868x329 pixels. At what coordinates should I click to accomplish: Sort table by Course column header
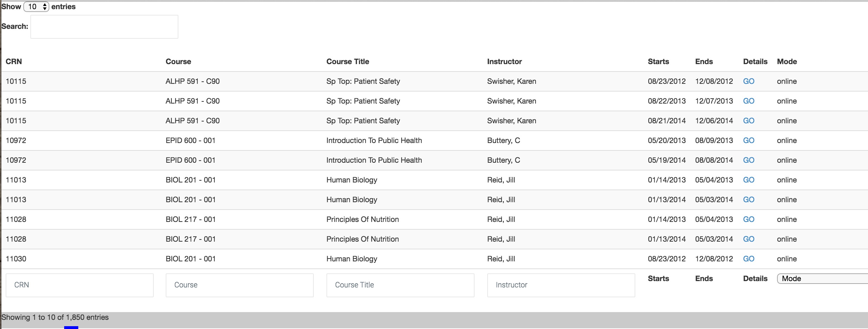178,62
